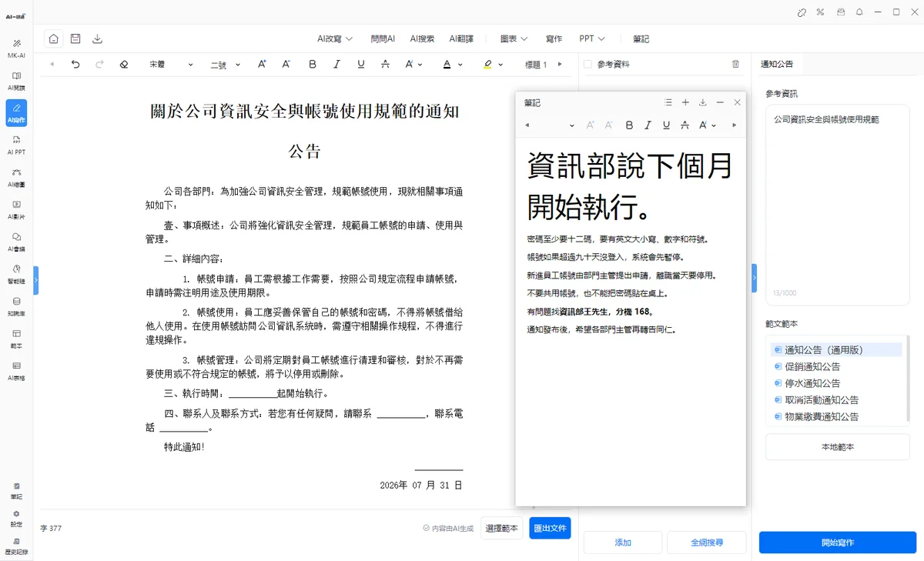This screenshot has width=924, height=561.
Task: Click the 參考資訊 text input field
Action: [838, 205]
